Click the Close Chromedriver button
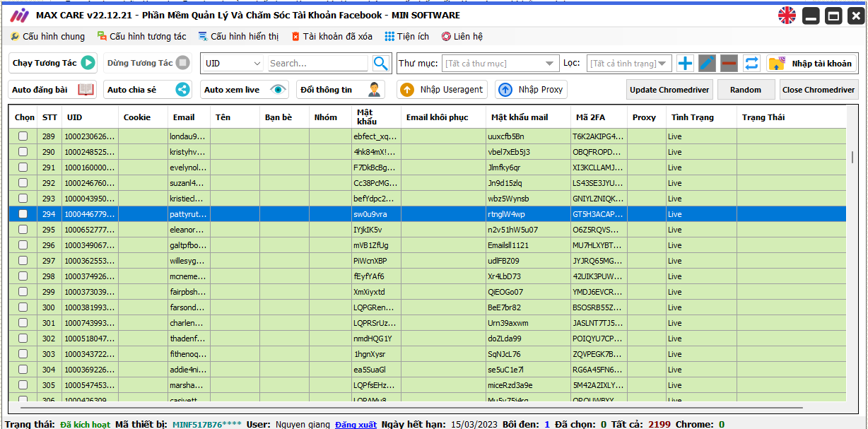This screenshot has height=429, width=868. [x=819, y=90]
